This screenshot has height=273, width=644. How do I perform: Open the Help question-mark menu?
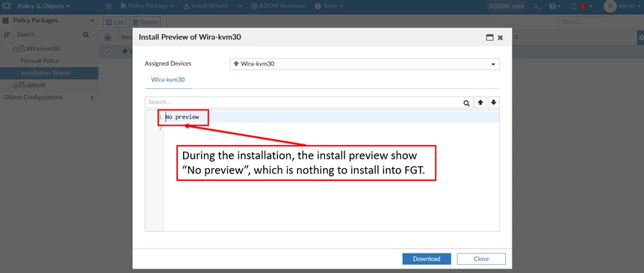(555, 6)
